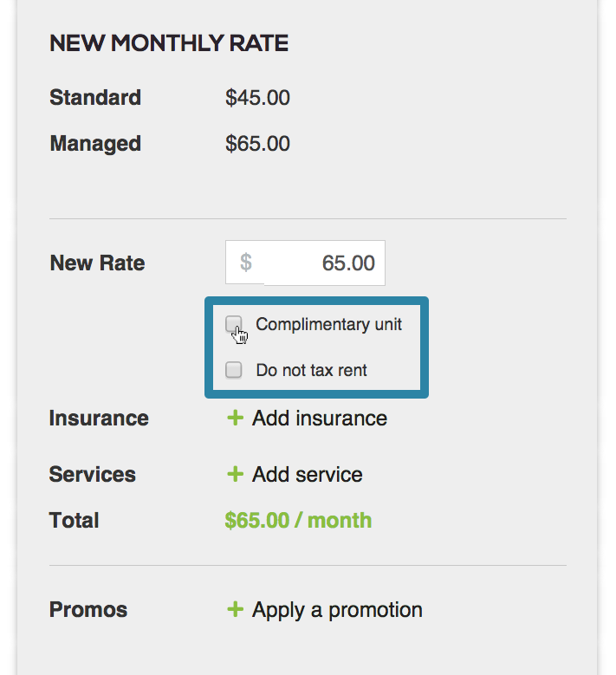Click the green plus icon beside Add insurance
The image size is (616, 675).
point(235,418)
